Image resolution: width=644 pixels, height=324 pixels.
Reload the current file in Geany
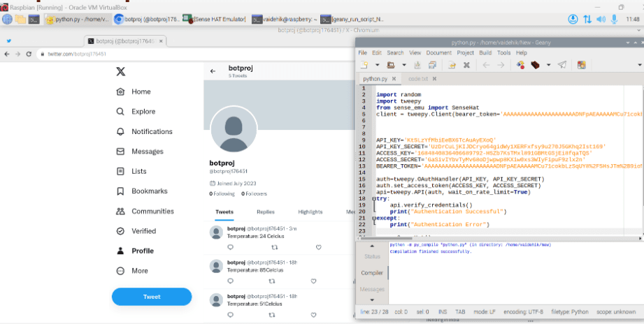pyautogui.click(x=452, y=65)
